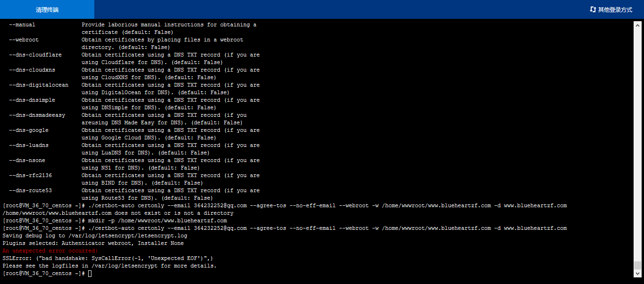Click the 清理终端 clear terminal button
The width and height of the screenshot is (644, 284).
pyautogui.click(x=47, y=9)
